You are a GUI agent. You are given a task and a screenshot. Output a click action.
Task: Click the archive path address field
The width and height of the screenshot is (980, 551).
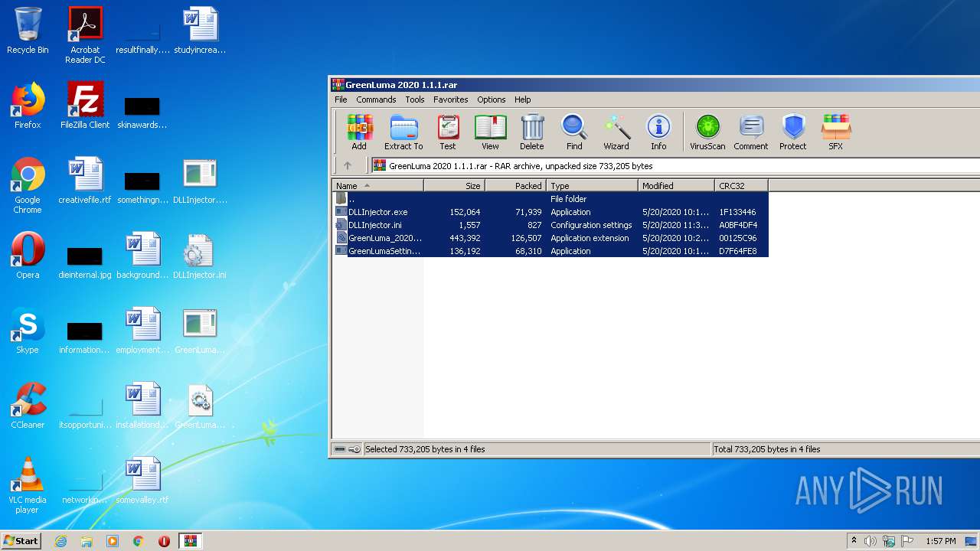coord(675,165)
